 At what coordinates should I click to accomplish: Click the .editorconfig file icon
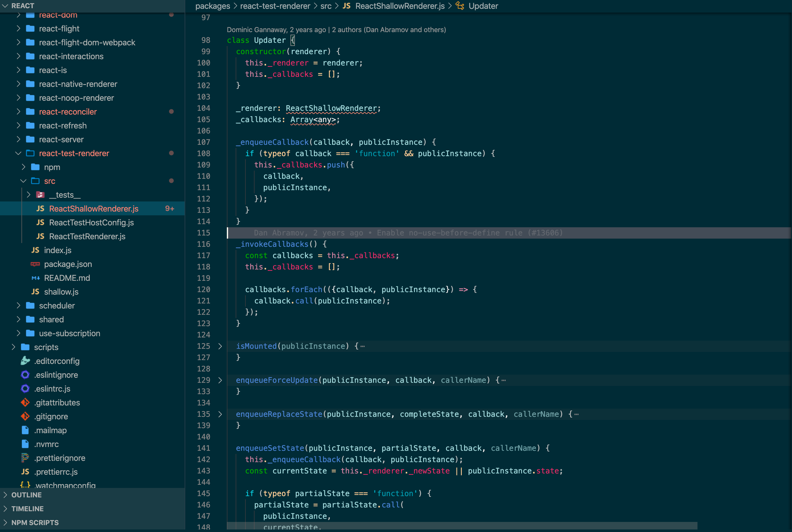pos(25,361)
